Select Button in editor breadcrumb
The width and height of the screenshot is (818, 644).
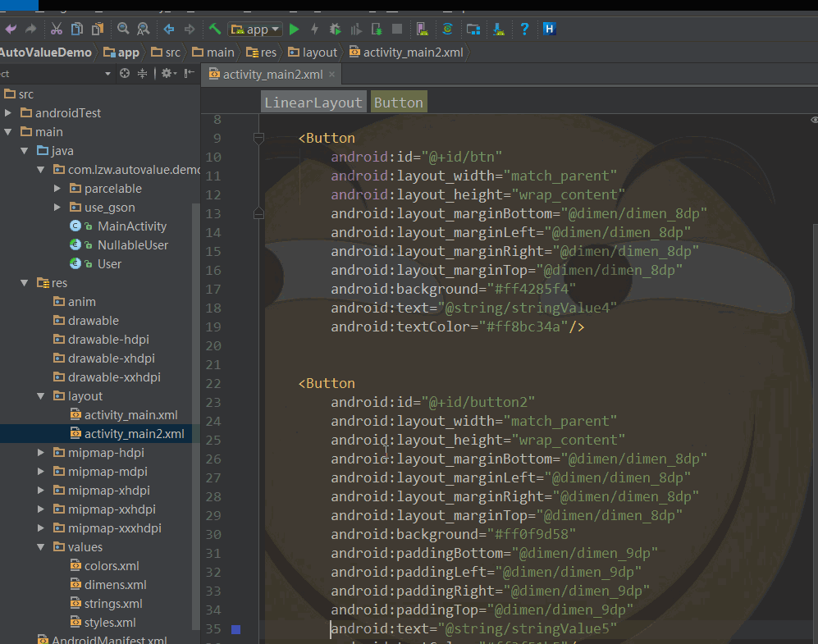coord(399,103)
